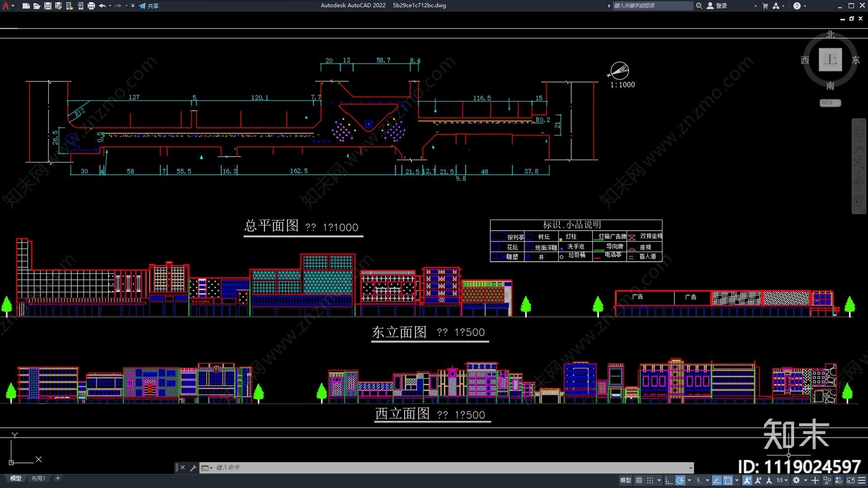The height and width of the screenshot is (488, 868).
Task: Open the Customize Quick Access Toolbar dropdown
Action: 133,5
